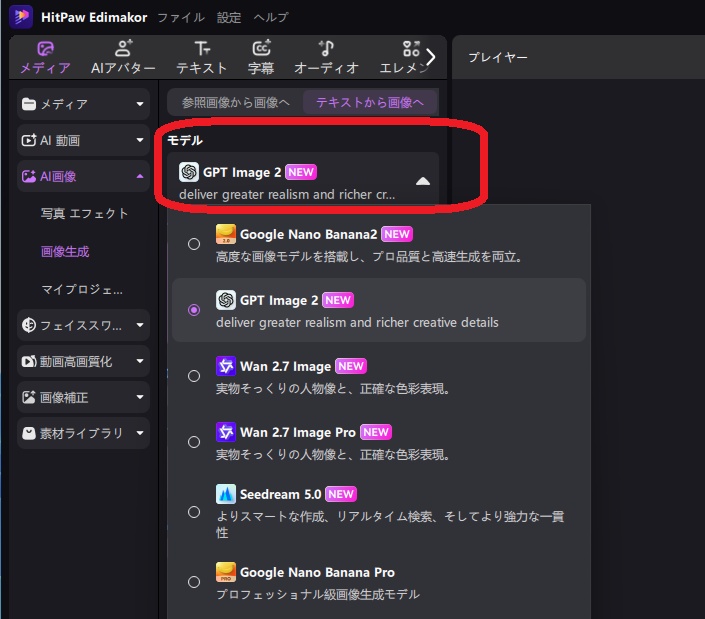The height and width of the screenshot is (619, 705).
Task: Click the AI画像 image icon
Action: coord(29,176)
